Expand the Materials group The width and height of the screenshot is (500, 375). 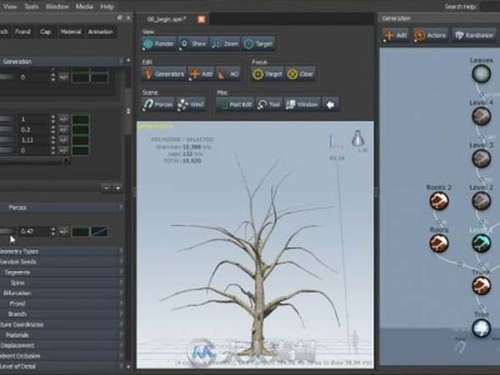tap(62, 335)
